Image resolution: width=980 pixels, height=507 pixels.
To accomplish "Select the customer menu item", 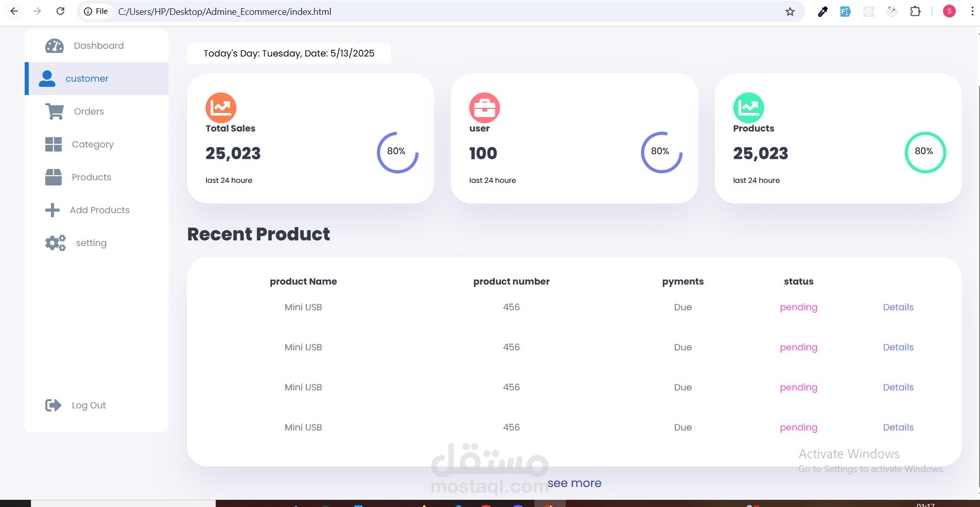I will (x=97, y=79).
